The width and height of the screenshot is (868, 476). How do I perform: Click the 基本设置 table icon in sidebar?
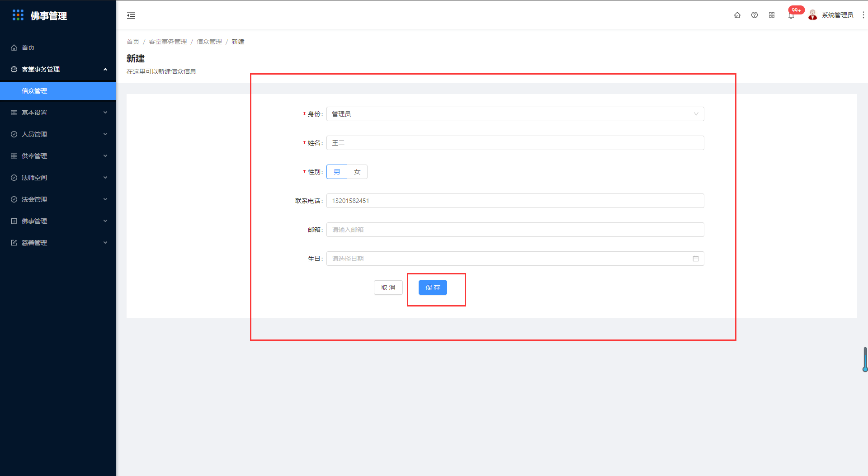click(x=14, y=113)
